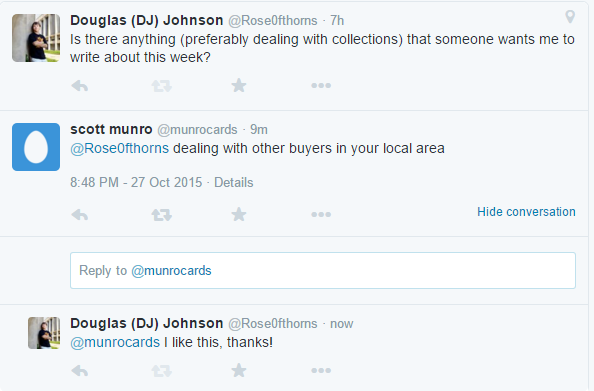Click the location pin icon on the top tweet
594x391 pixels.
point(570,17)
